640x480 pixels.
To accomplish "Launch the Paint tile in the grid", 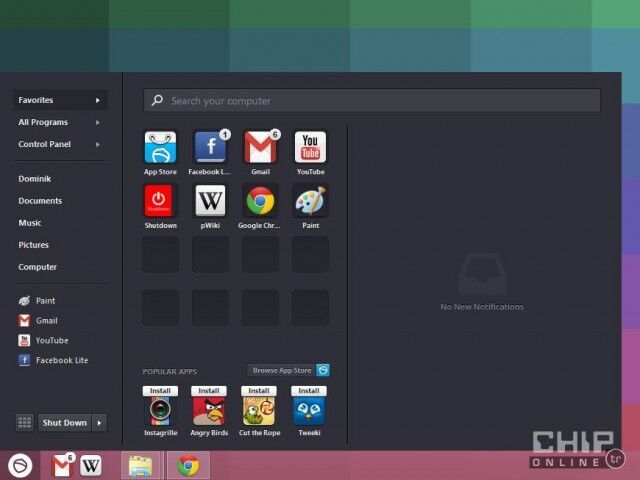I will click(x=310, y=202).
